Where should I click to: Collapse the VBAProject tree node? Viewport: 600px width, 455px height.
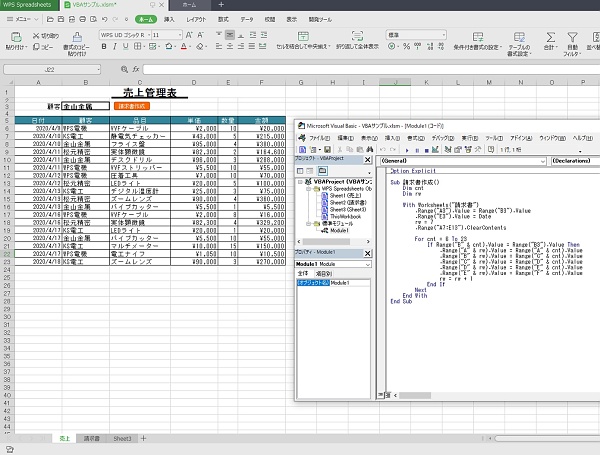pyautogui.click(x=300, y=182)
